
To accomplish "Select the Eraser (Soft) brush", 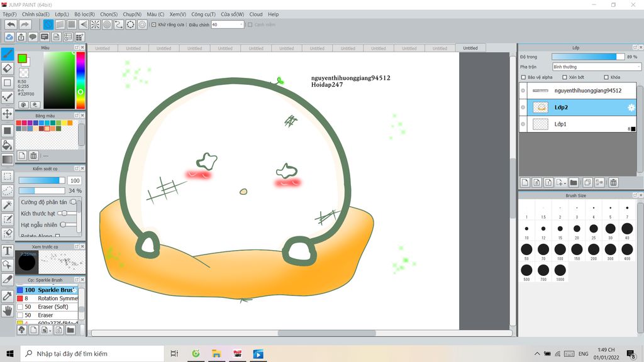I will [47, 307].
